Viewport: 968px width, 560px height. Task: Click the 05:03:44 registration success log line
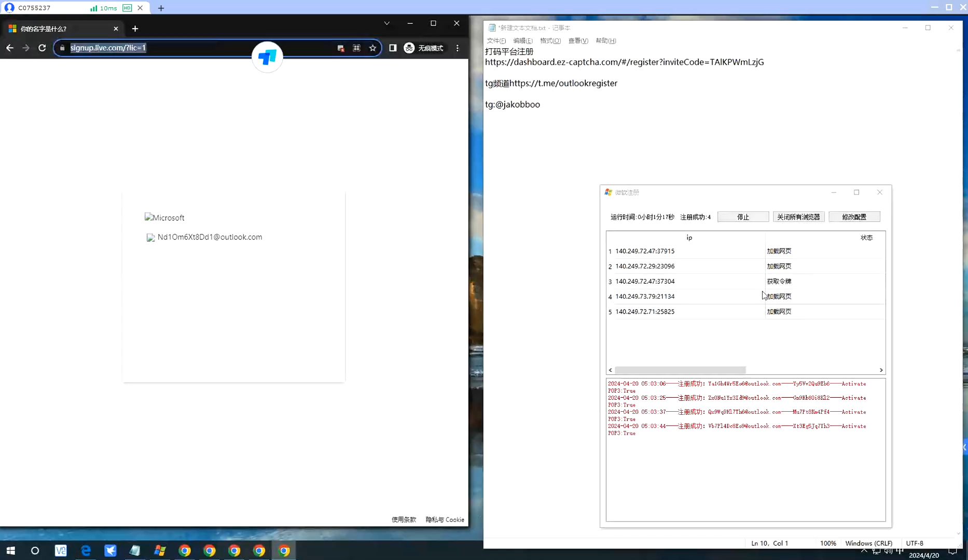point(737,429)
